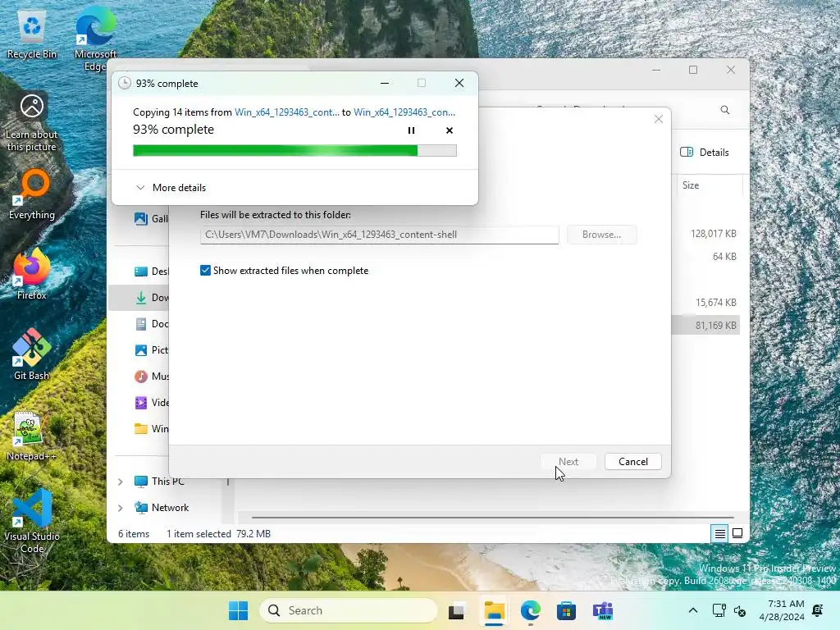Switch to large thumbnails view icon
Viewport: 840px width, 630px height.
(x=737, y=533)
